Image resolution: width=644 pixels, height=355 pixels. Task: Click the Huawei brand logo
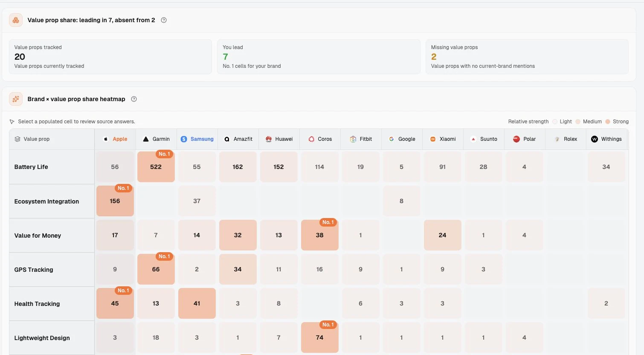(x=269, y=139)
